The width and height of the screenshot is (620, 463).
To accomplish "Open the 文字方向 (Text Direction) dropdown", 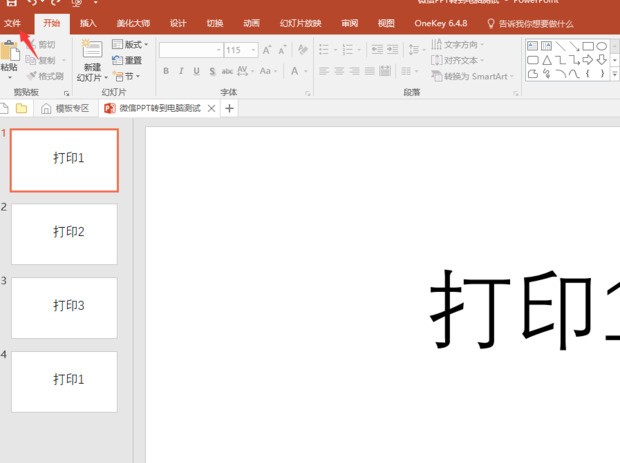I will [x=459, y=45].
